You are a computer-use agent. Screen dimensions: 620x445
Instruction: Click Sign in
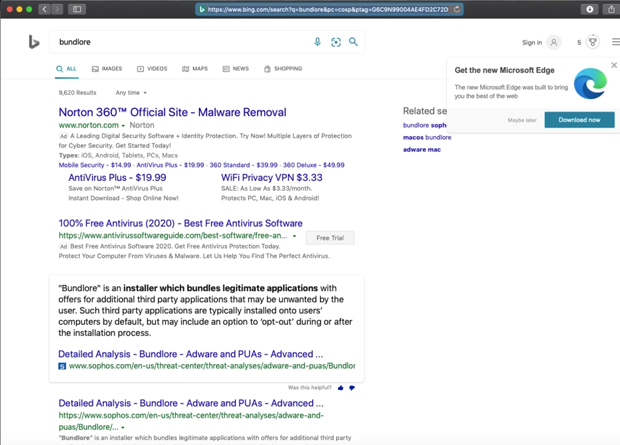pos(532,42)
